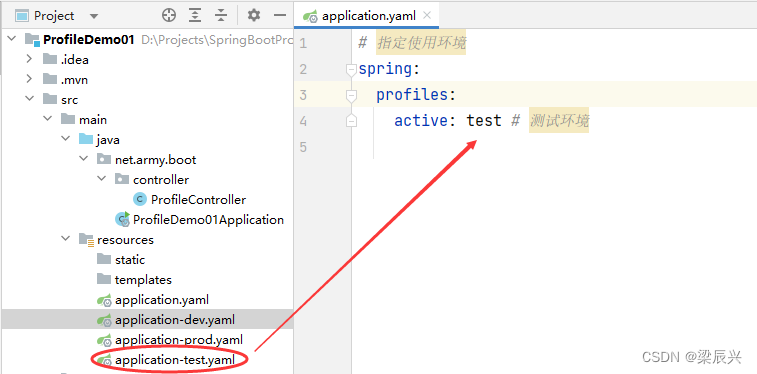The width and height of the screenshot is (757, 374).
Task: Collapse the src folder
Action: point(30,99)
